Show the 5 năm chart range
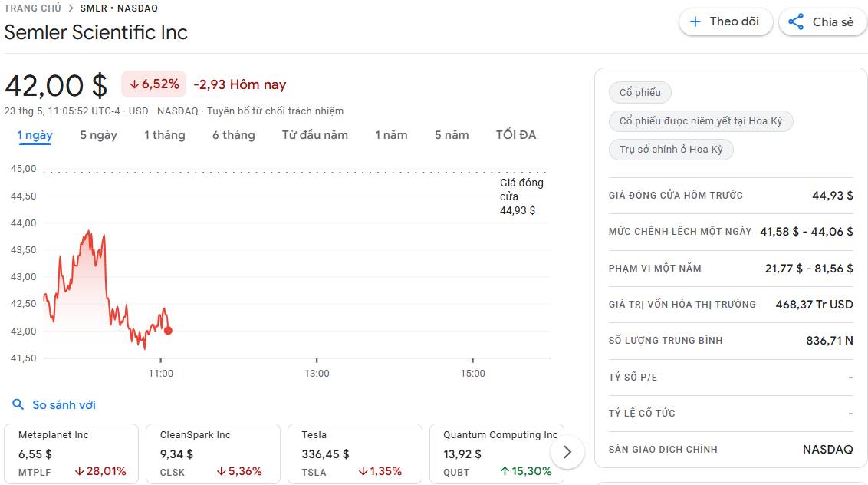 (x=452, y=135)
